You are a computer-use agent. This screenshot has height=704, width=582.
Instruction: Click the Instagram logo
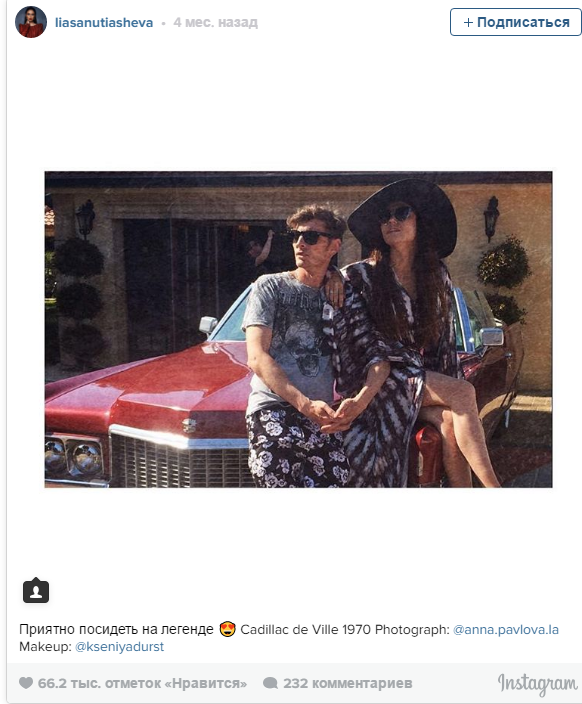[x=538, y=684]
